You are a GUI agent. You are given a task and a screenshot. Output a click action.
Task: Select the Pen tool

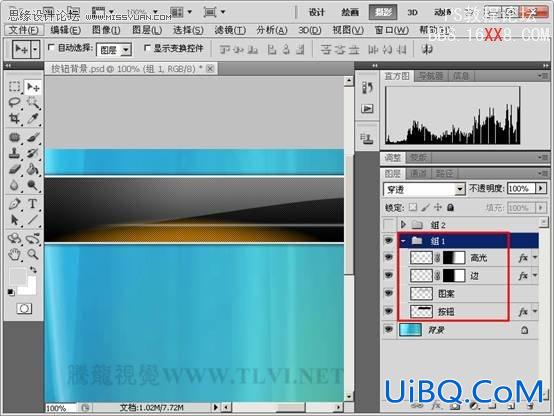[x=14, y=204]
